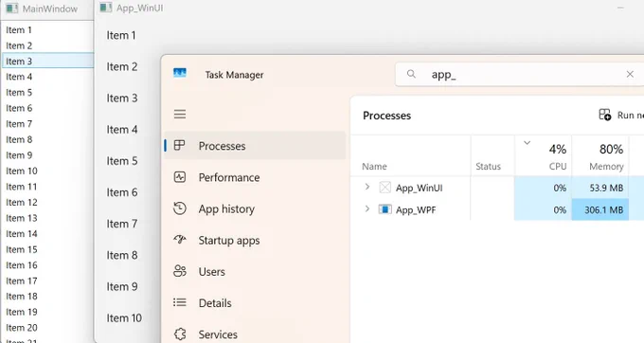The image size is (644, 343).
Task: Select the App_WinUI process name
Action: point(419,189)
